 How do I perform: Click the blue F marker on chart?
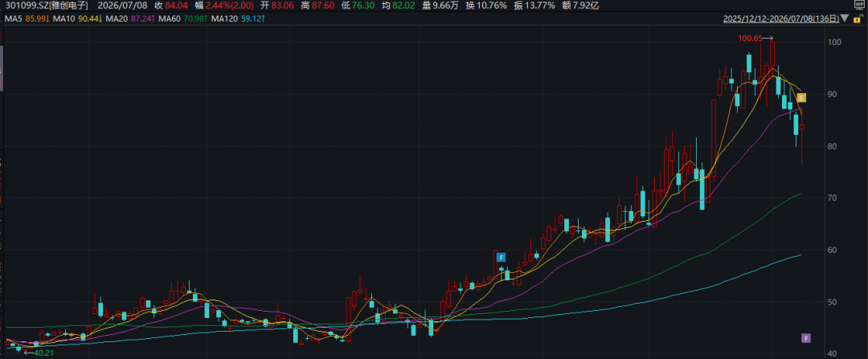point(501,257)
